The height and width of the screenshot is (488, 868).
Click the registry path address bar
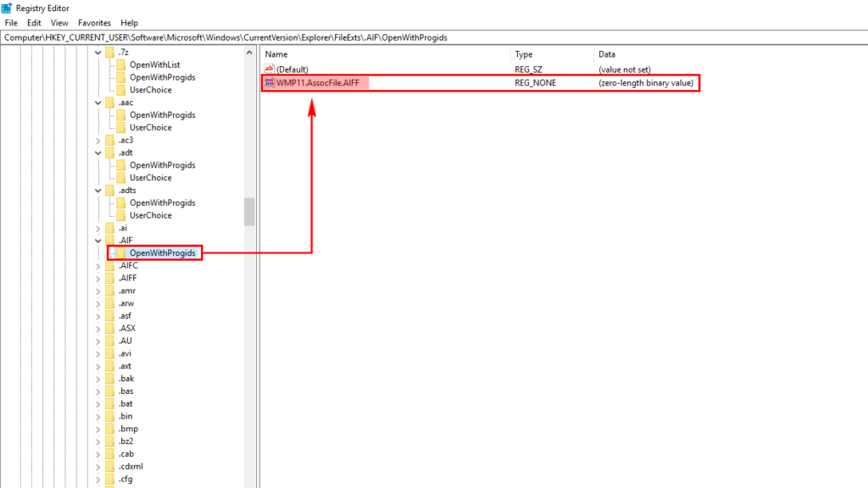pyautogui.click(x=254, y=37)
